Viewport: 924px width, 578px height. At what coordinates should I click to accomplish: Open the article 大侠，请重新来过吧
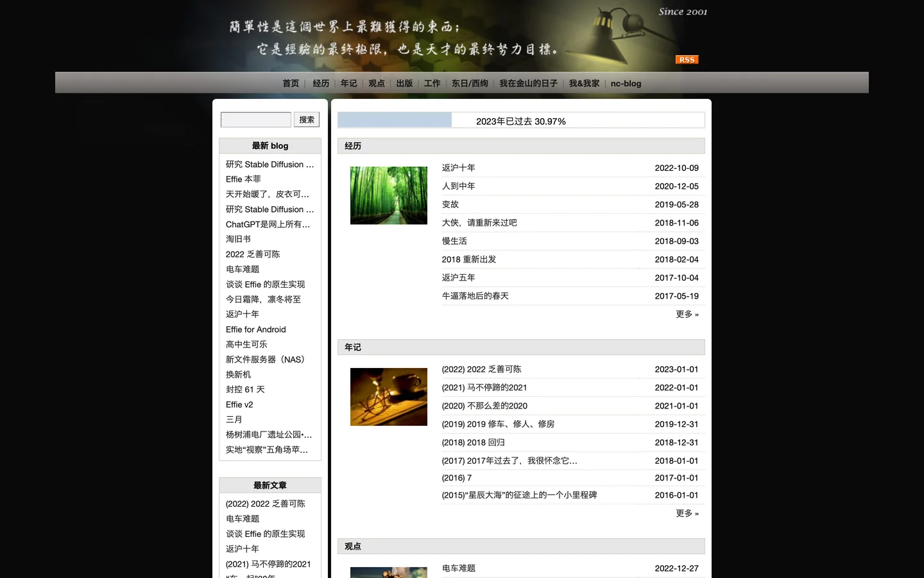tap(479, 223)
